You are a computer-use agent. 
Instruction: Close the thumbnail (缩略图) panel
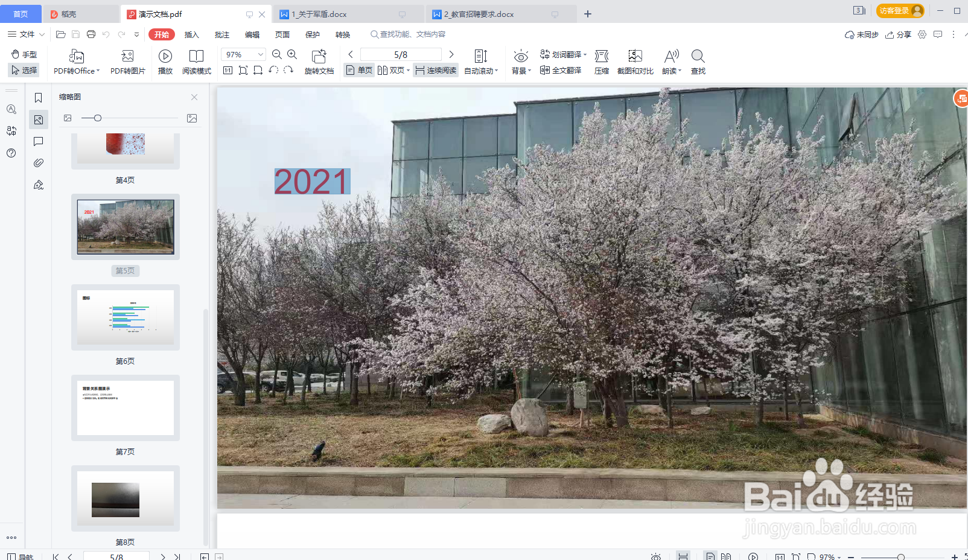194,97
